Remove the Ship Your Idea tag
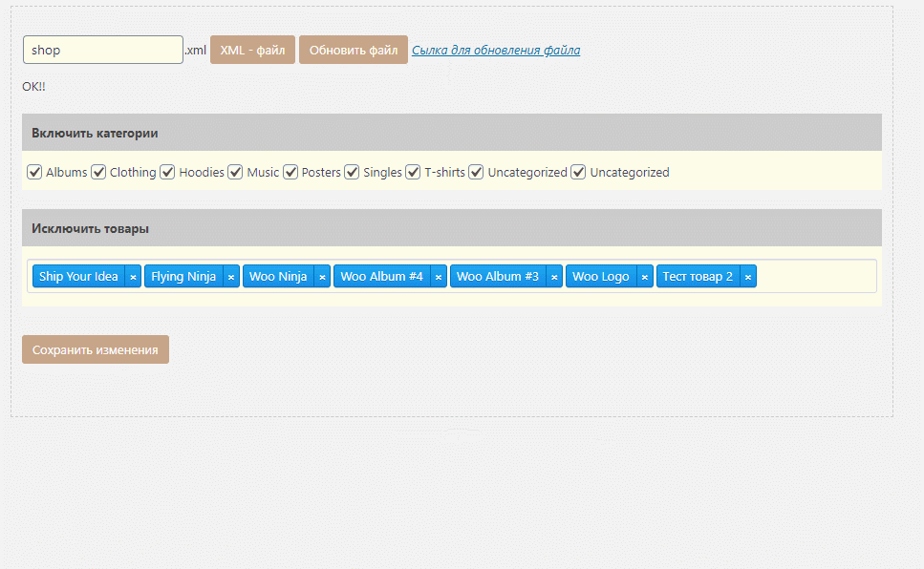924x569 pixels. [133, 277]
